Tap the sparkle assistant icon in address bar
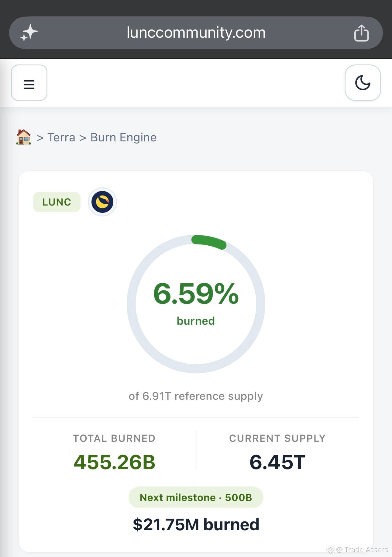Screen dimensions: 392x557 click(x=29, y=33)
